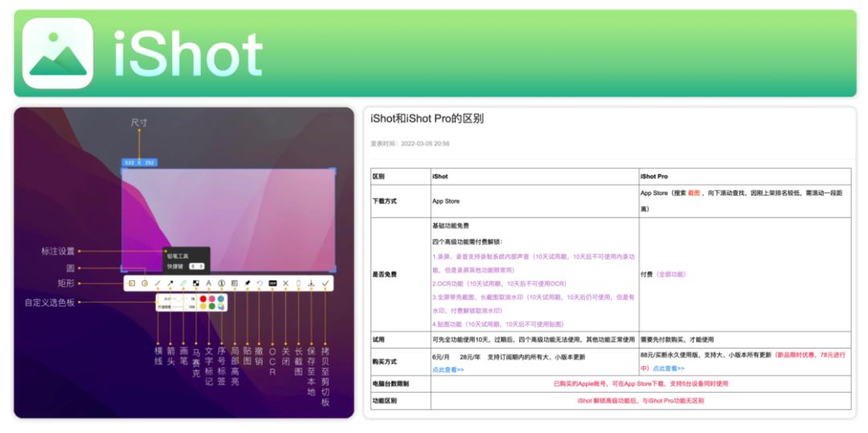Select the rectangle tool in the screenshot toolbar
Viewport: 868px width, 433px height.
coord(132,283)
